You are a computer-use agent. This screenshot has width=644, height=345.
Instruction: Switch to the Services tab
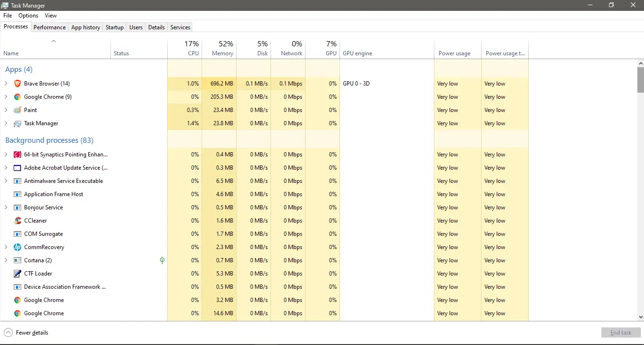coord(180,27)
